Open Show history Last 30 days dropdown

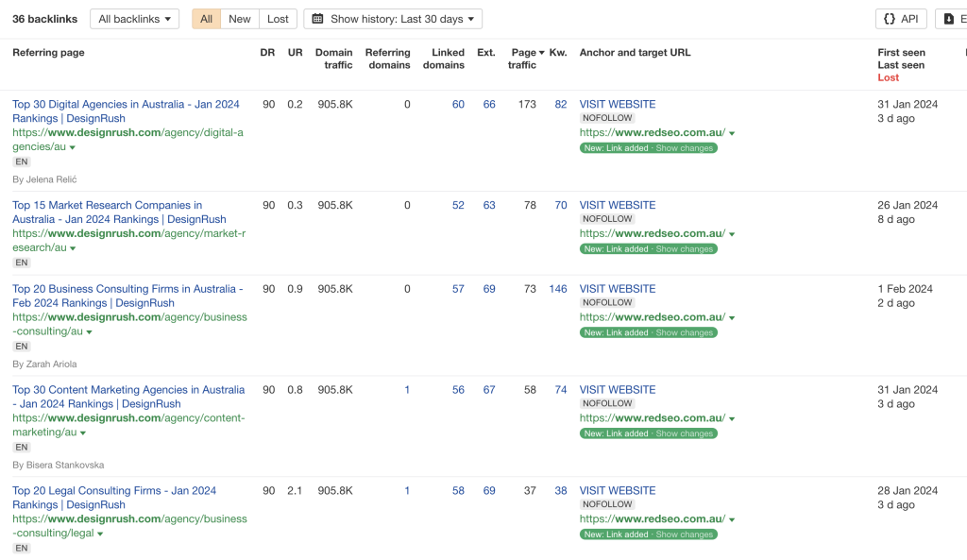tap(393, 19)
